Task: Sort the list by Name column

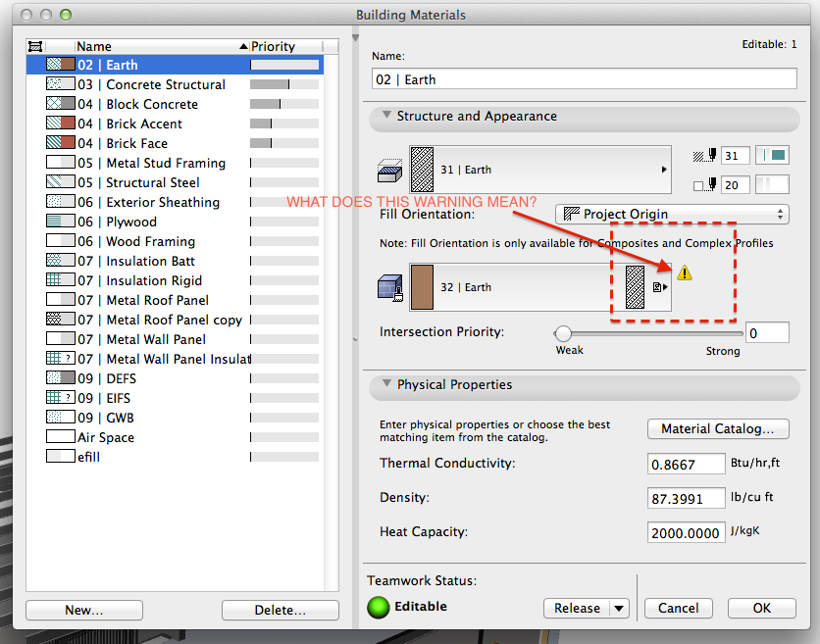Action: pyautogui.click(x=161, y=46)
